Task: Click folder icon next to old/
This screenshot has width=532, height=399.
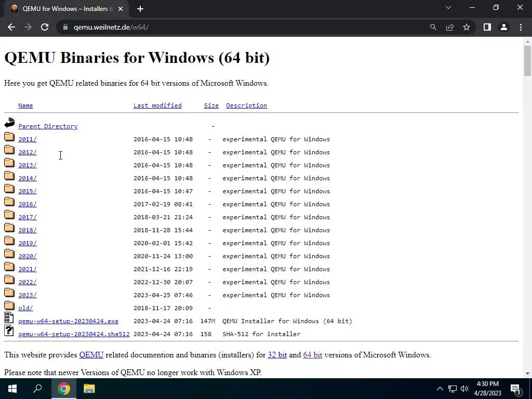Action: pyautogui.click(x=9, y=306)
